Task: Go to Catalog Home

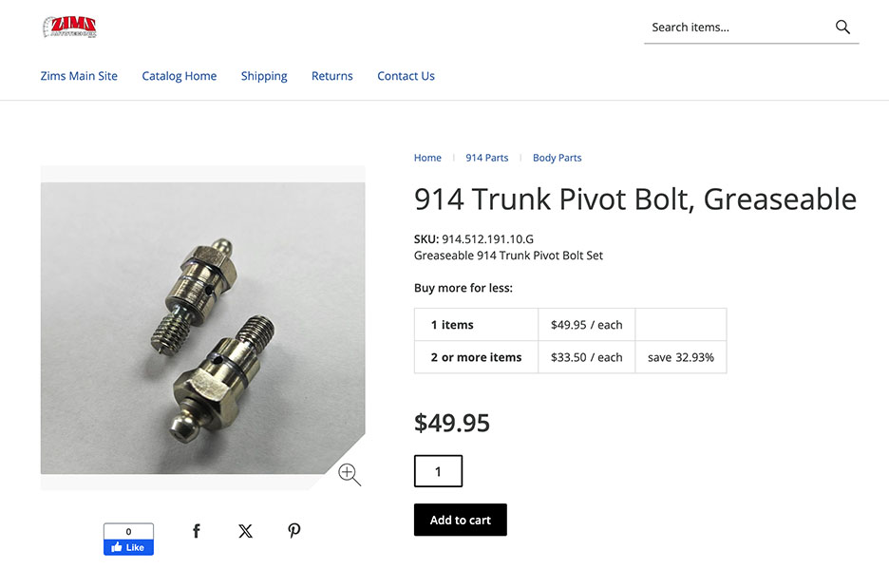Action: pos(180,76)
